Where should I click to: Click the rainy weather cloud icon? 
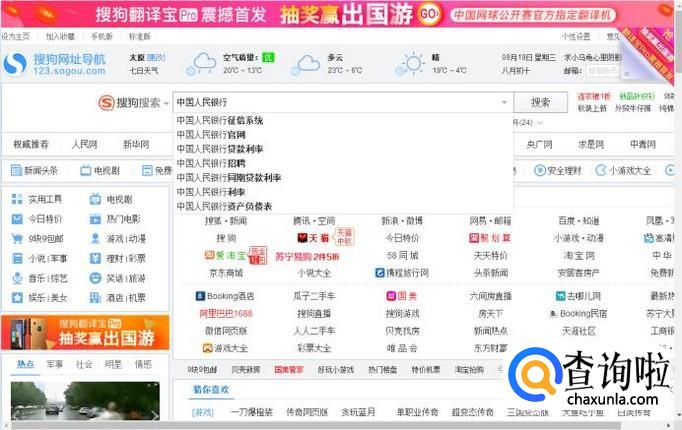(x=201, y=64)
